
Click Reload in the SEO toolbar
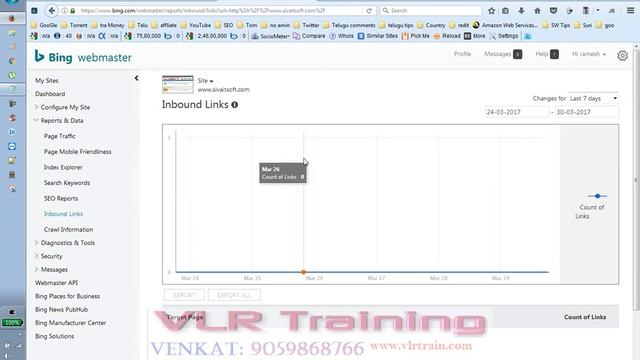[447, 36]
